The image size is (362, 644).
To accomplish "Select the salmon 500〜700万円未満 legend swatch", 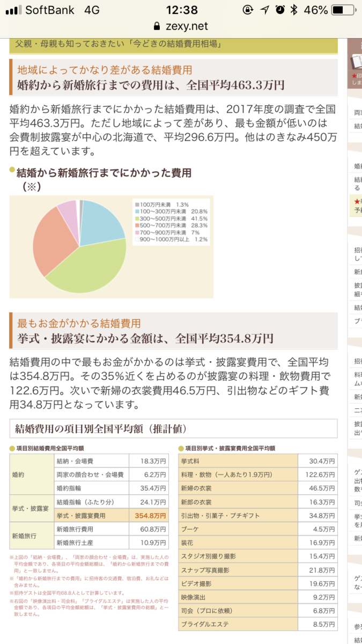I will (x=136, y=226).
